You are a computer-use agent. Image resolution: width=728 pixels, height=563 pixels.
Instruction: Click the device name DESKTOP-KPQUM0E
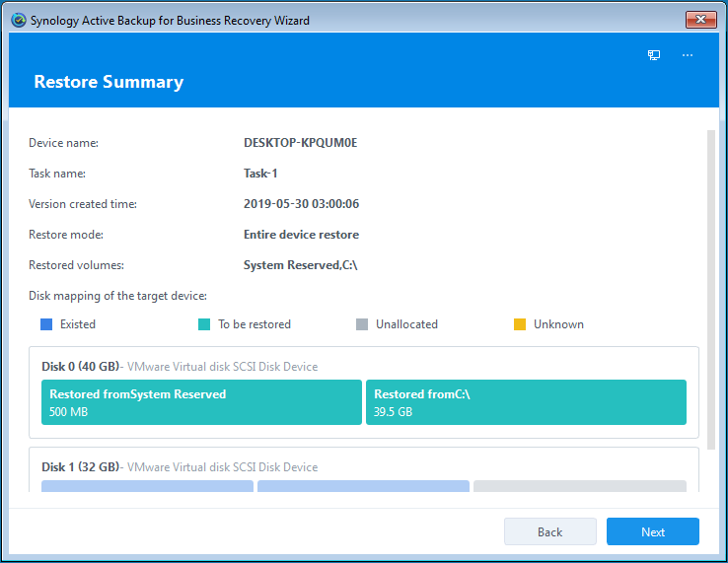click(300, 143)
